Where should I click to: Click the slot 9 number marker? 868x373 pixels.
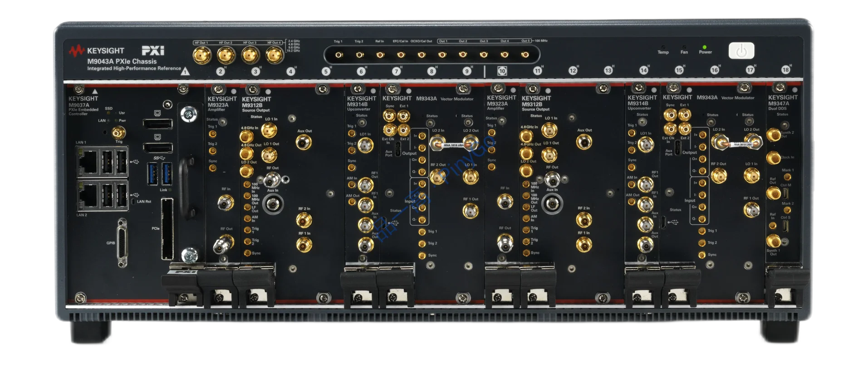(x=466, y=71)
